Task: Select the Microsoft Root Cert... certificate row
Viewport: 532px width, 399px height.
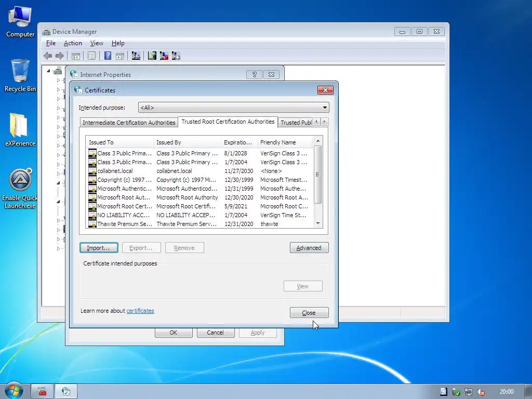Action: click(x=200, y=206)
